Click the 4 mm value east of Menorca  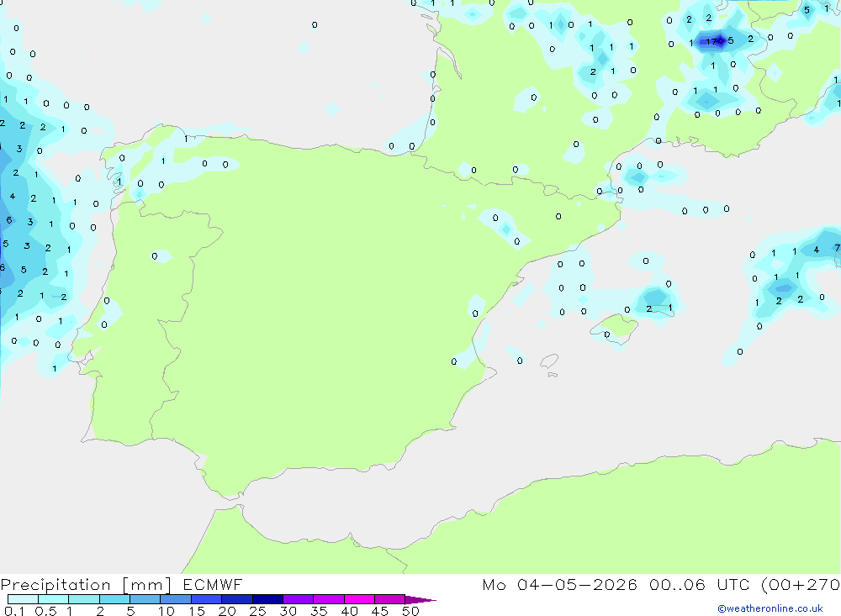(817, 250)
